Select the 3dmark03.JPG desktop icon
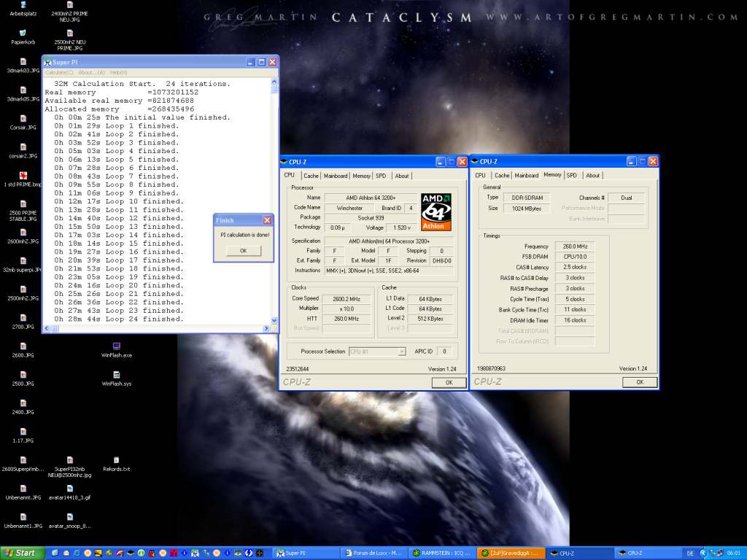This screenshot has height=560, width=747. [23, 65]
